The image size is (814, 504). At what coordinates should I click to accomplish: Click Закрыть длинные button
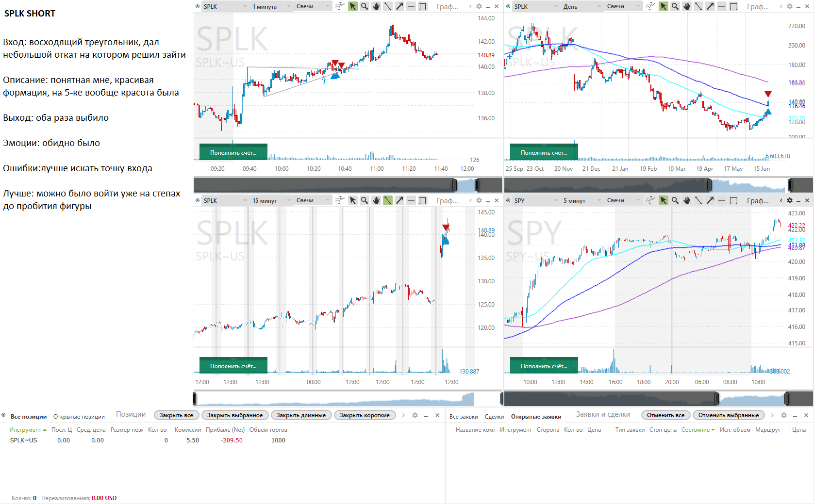(x=301, y=415)
